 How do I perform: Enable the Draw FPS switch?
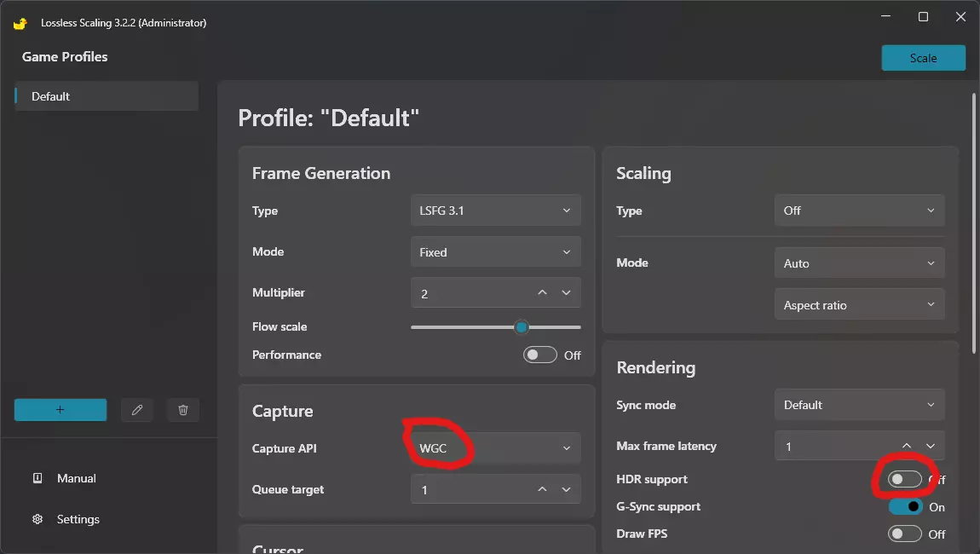coord(904,534)
